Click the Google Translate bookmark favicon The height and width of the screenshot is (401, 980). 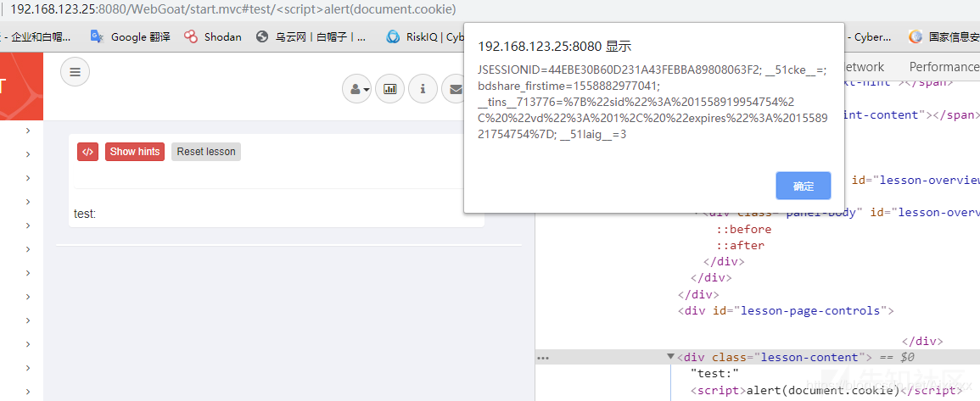96,36
